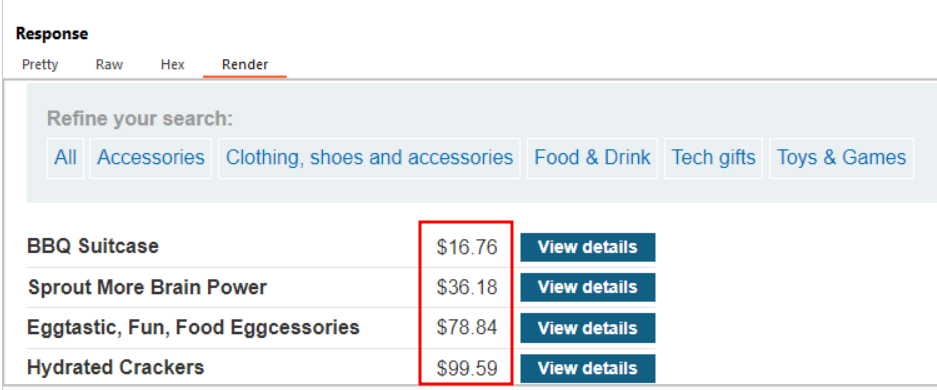Choose Clothing, shoes and accessories filter
Screen dimensions: 937x390
pos(369,158)
